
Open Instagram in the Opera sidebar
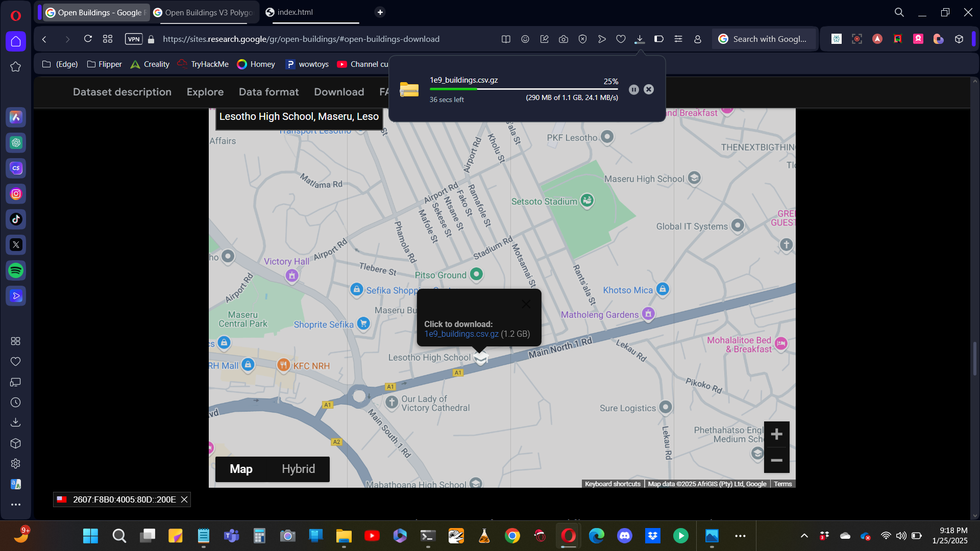[16, 194]
